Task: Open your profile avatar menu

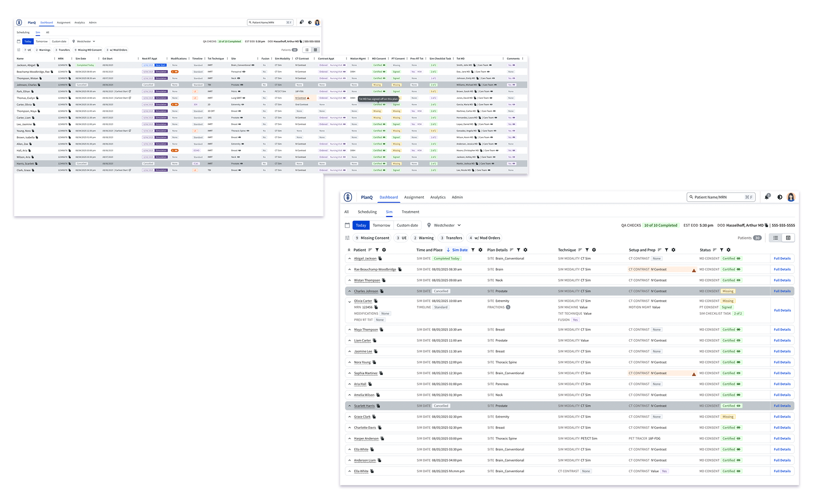Action: coord(791,197)
